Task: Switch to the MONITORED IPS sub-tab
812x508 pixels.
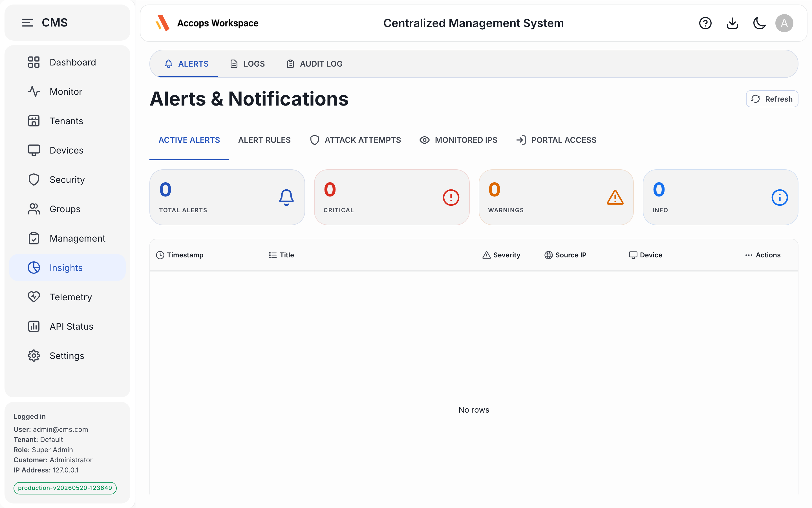Action: click(x=458, y=140)
